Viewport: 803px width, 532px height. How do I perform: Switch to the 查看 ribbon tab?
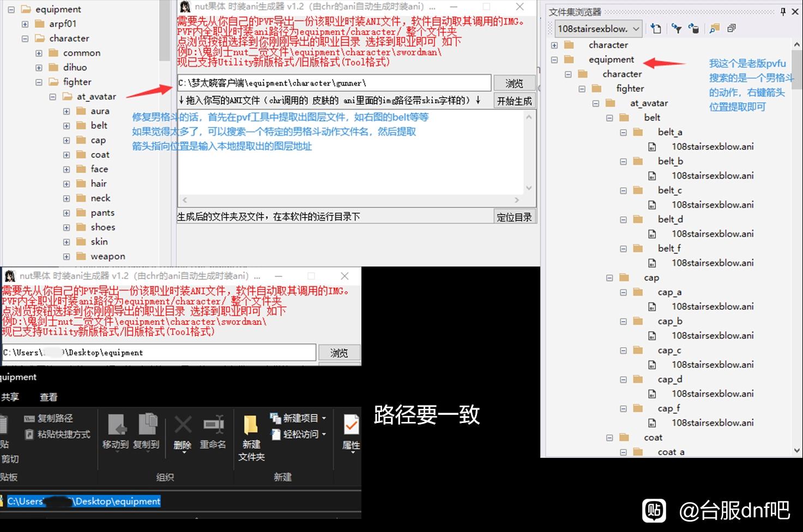pyautogui.click(x=49, y=397)
